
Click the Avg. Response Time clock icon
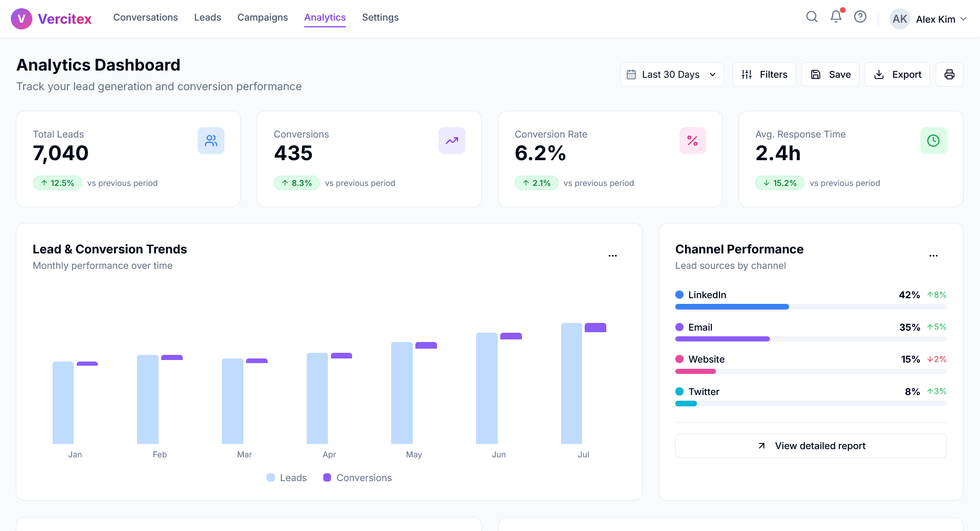point(933,140)
